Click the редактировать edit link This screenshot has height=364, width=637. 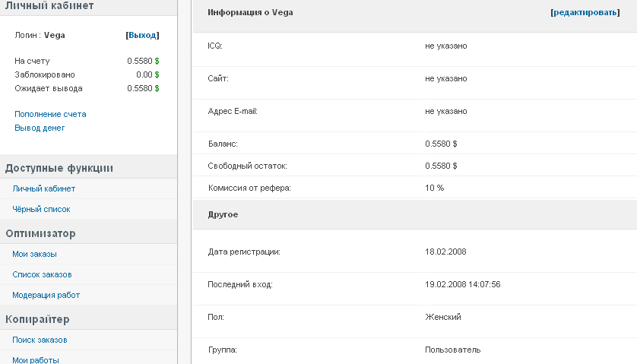tap(585, 13)
